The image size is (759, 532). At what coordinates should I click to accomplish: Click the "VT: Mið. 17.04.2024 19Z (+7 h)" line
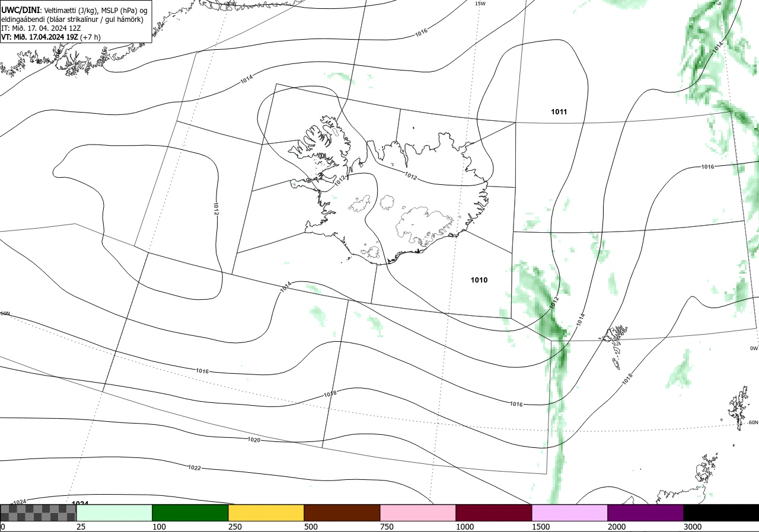[51, 37]
